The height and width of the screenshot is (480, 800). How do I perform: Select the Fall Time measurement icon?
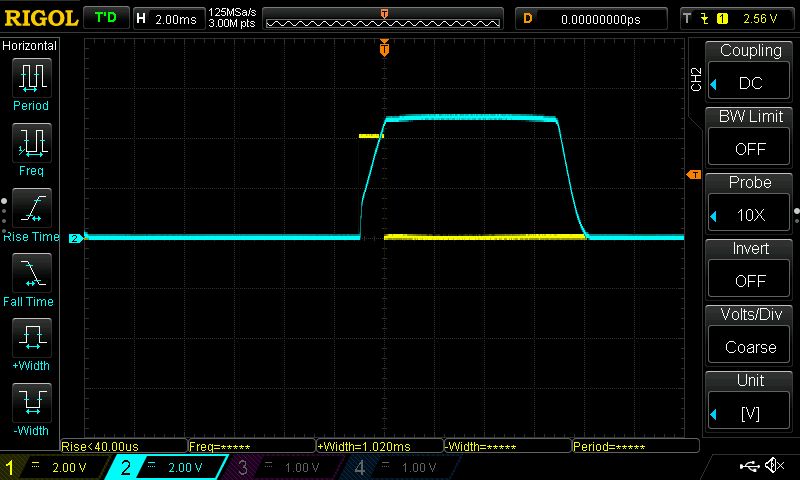tap(32, 272)
